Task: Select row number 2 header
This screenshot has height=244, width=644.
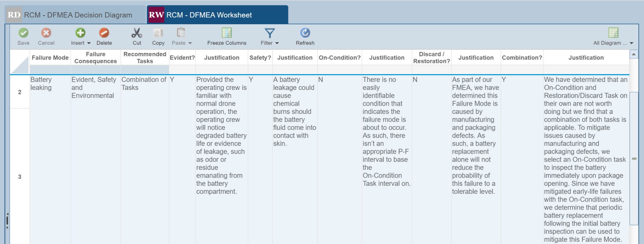Action: [x=19, y=92]
